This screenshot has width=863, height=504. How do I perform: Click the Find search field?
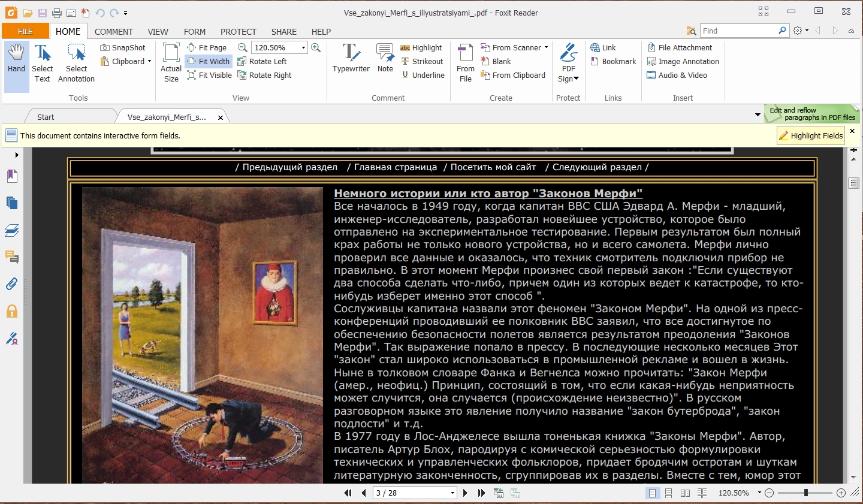[x=739, y=31]
